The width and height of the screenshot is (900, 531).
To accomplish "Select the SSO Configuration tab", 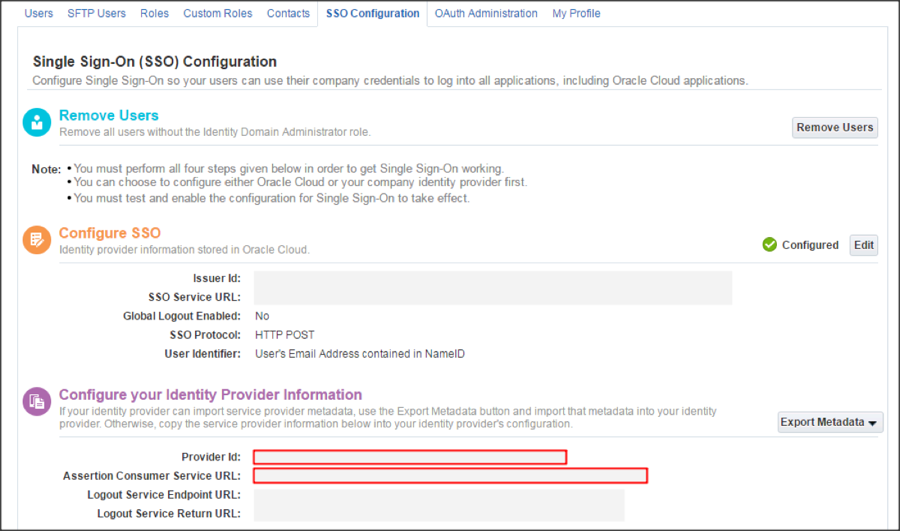I will 372,13.
